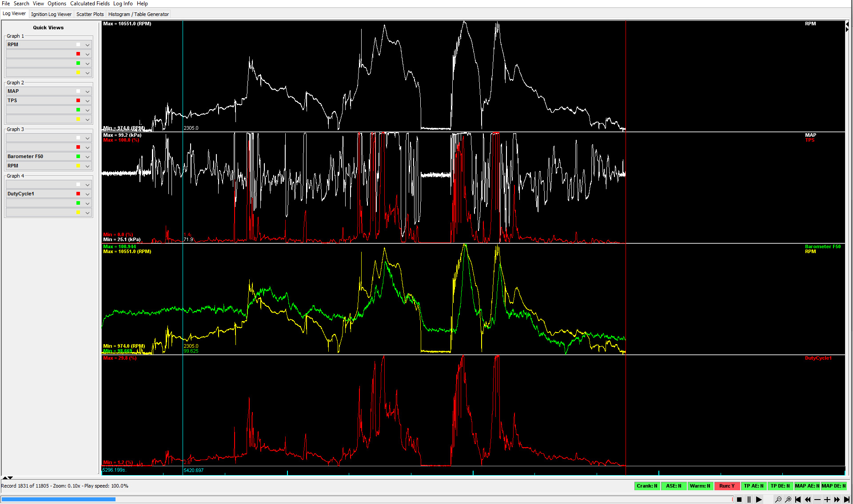Click the fast-forward double-arrow button
853x504 pixels.
click(x=837, y=500)
